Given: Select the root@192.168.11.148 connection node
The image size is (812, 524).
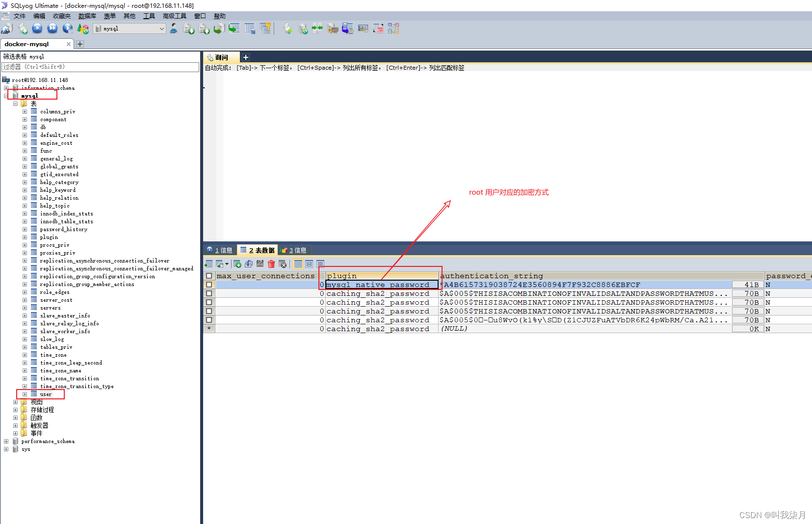Looking at the screenshot, I should click(40, 80).
